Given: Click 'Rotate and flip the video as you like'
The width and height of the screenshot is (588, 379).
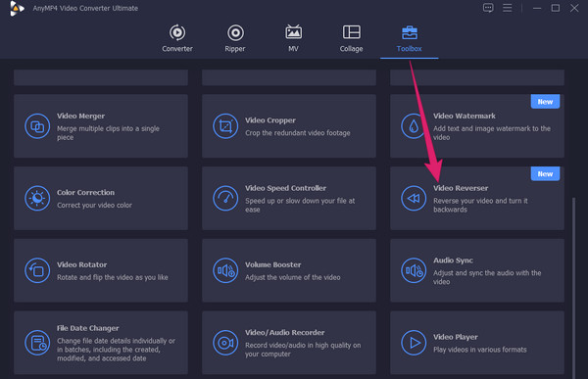Looking at the screenshot, I should click(x=112, y=277).
